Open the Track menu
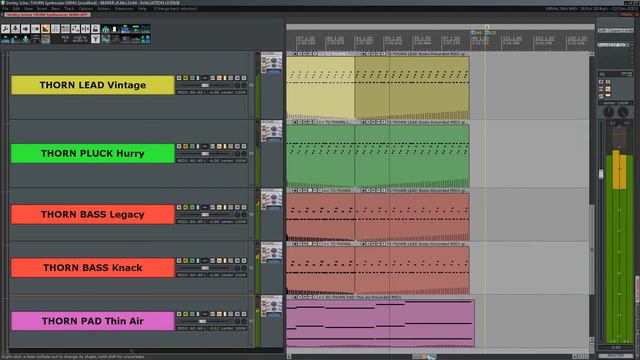Image resolution: width=640 pixels, height=360 pixels. pos(69,9)
